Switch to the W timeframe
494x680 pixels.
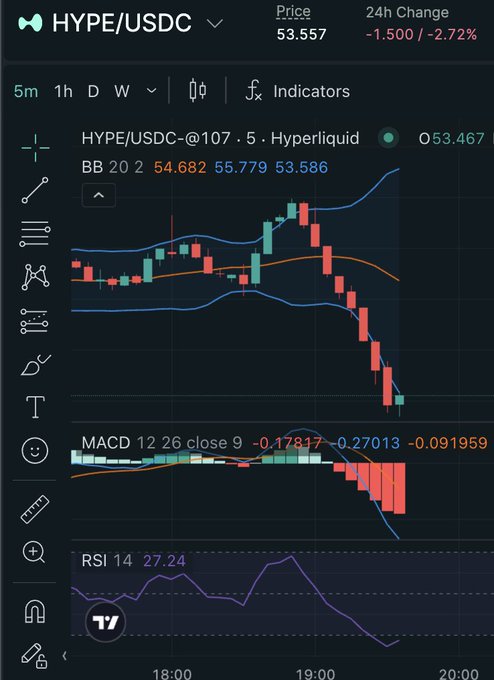(x=122, y=92)
